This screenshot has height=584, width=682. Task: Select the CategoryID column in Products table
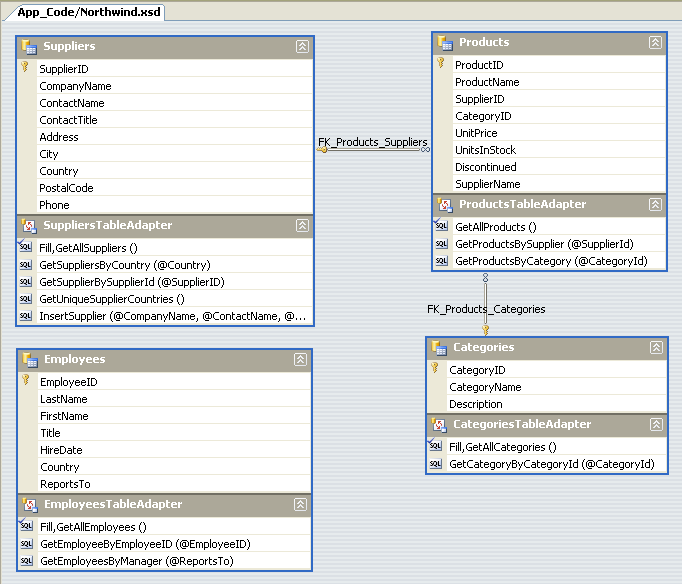[559, 116]
